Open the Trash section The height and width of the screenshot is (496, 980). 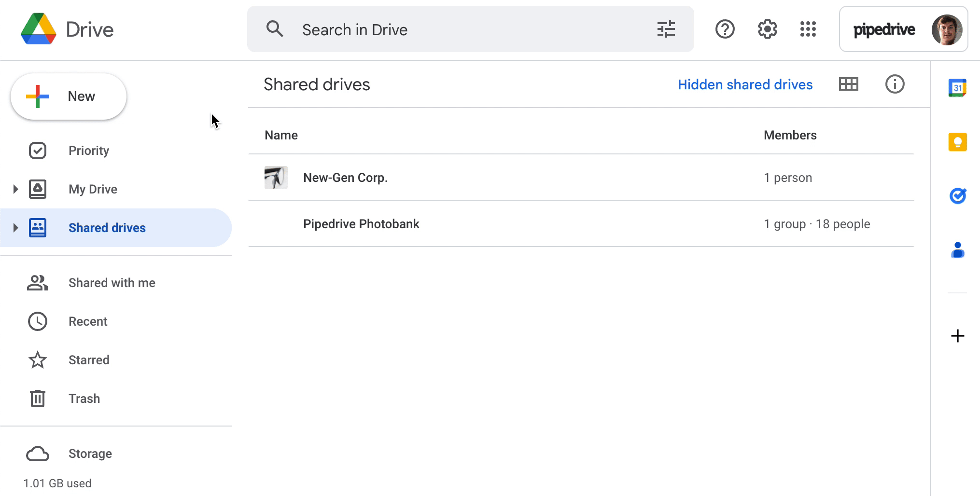84,398
